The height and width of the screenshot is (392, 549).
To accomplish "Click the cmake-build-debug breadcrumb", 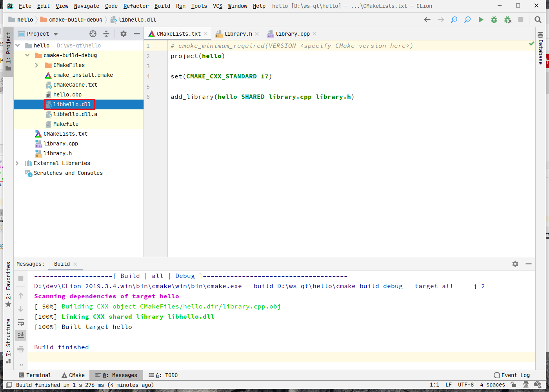I will tap(71, 20).
